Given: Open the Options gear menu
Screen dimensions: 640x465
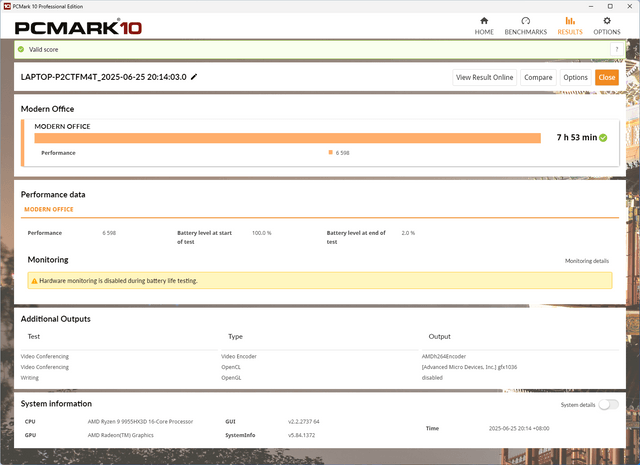Looking at the screenshot, I should tap(607, 26).
